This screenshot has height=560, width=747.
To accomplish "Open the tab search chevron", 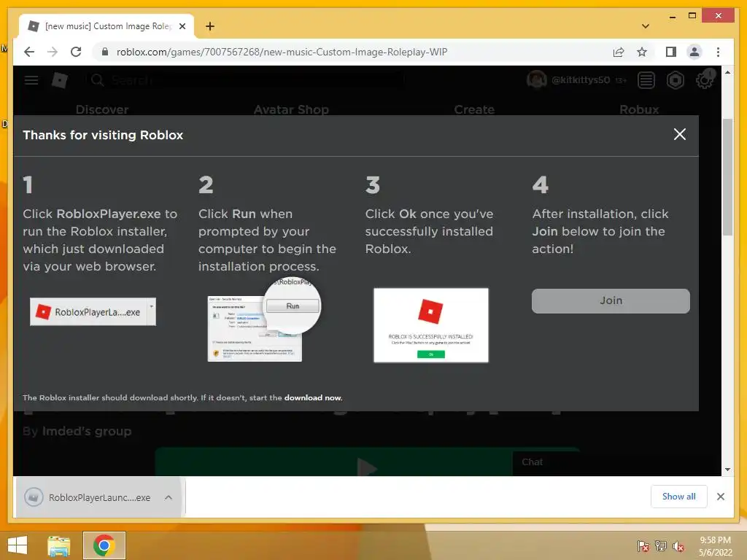I will (646, 26).
